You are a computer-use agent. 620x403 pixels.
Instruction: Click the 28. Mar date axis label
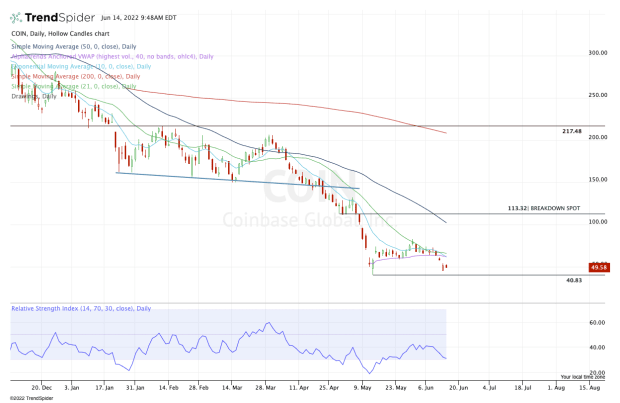[x=264, y=385]
